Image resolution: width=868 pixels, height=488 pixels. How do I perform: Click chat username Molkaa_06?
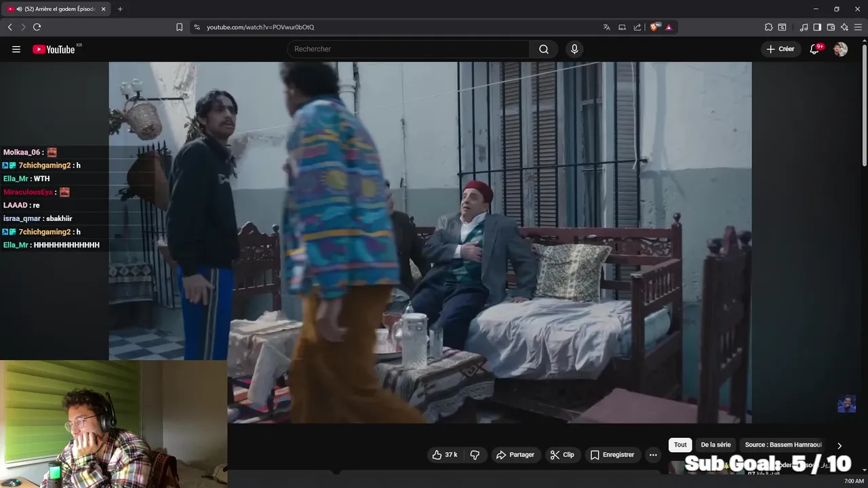point(22,152)
